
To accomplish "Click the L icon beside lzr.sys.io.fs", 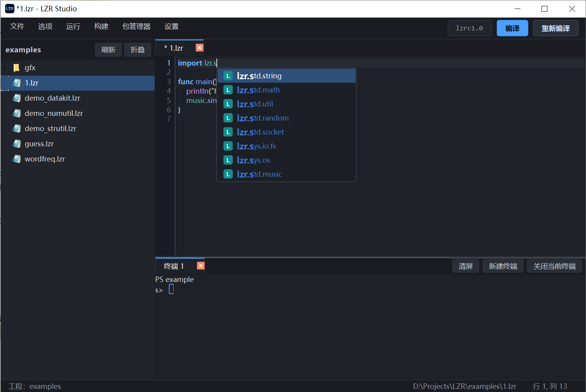I will click(228, 146).
